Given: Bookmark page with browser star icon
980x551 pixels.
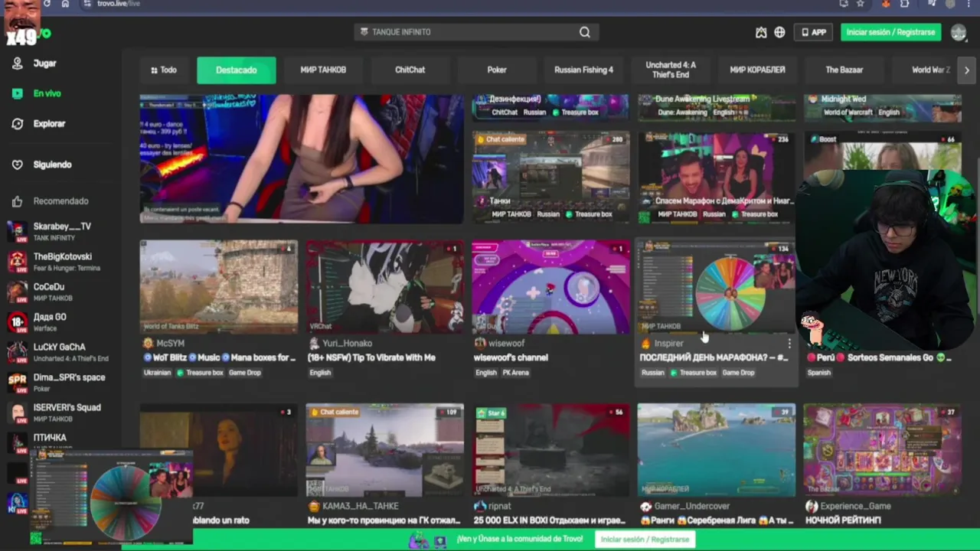Looking at the screenshot, I should point(861,4).
